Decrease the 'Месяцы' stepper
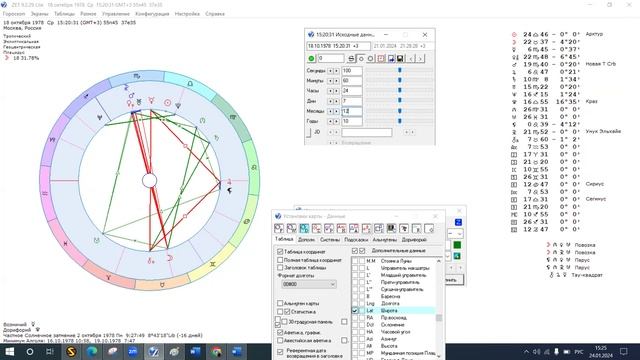640x360 pixels. pyautogui.click(x=331, y=111)
